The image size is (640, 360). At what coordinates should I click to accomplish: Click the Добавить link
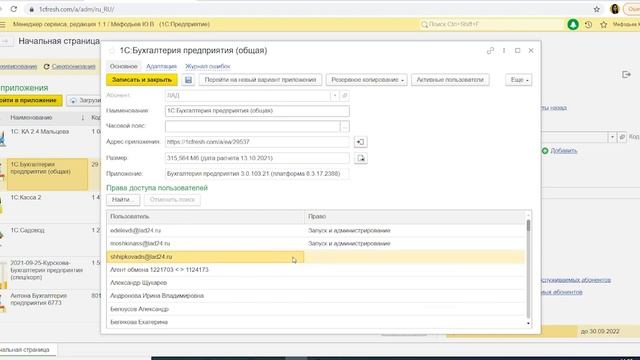coord(564,151)
